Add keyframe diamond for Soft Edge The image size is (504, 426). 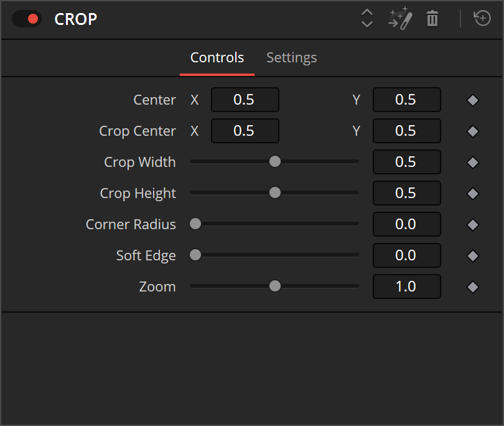pos(473,255)
